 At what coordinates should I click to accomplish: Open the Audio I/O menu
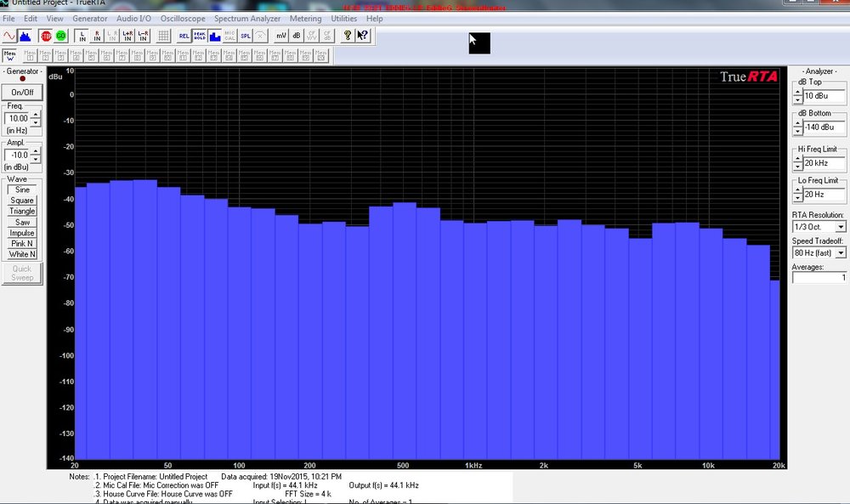[x=134, y=19]
